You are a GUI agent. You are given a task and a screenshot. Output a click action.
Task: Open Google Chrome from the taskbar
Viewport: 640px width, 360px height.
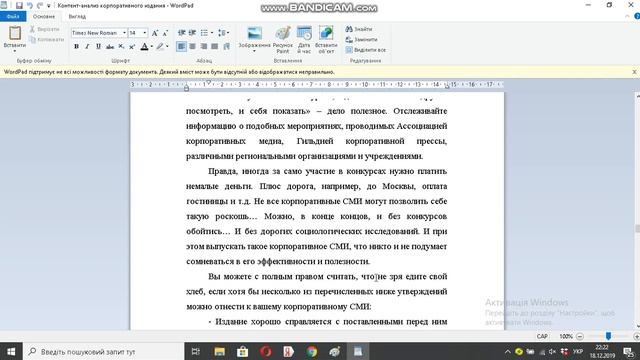click(312, 351)
